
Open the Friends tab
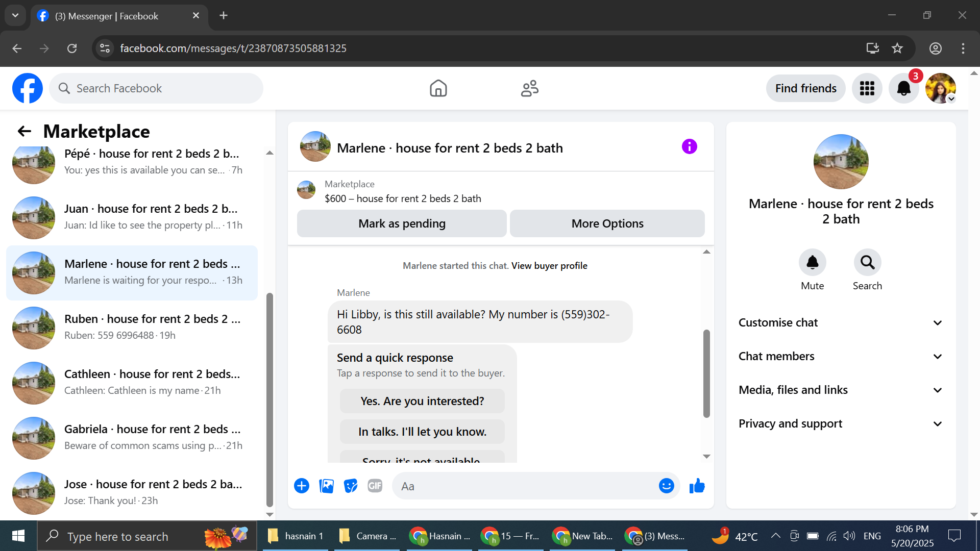pyautogui.click(x=529, y=89)
